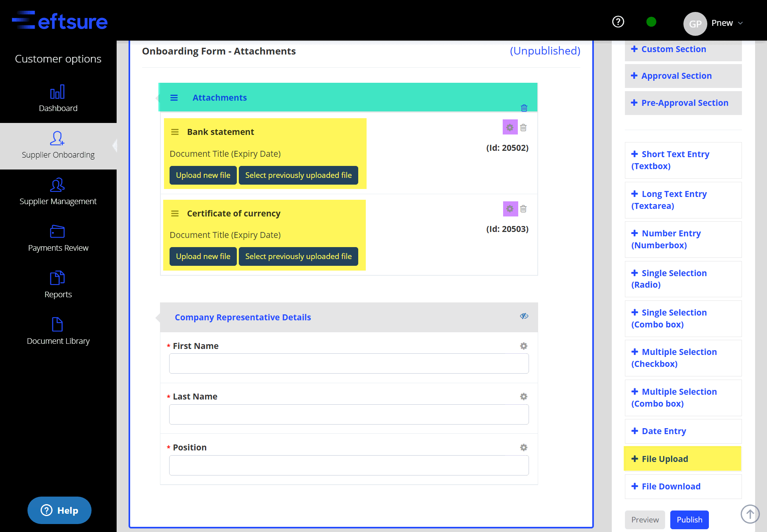Add a Long Text Entry (Textarea) field
767x532 pixels.
(683, 200)
